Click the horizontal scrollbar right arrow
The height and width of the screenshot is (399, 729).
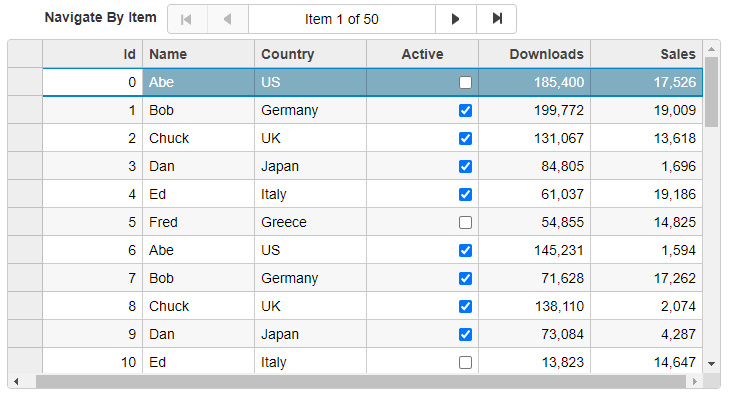click(695, 382)
